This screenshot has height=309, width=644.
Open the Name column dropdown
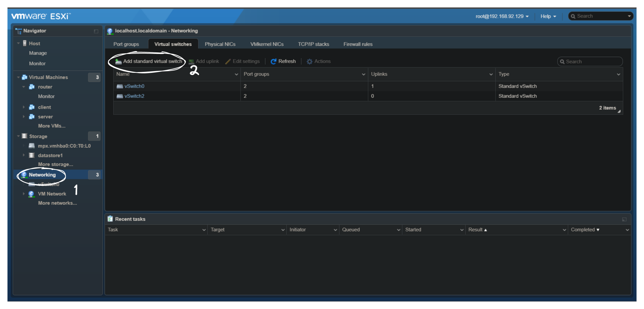(236, 74)
